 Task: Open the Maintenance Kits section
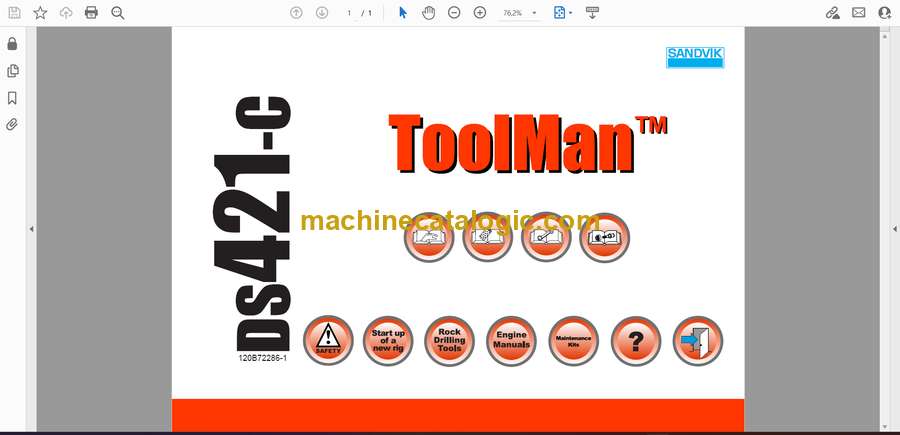pos(573,341)
